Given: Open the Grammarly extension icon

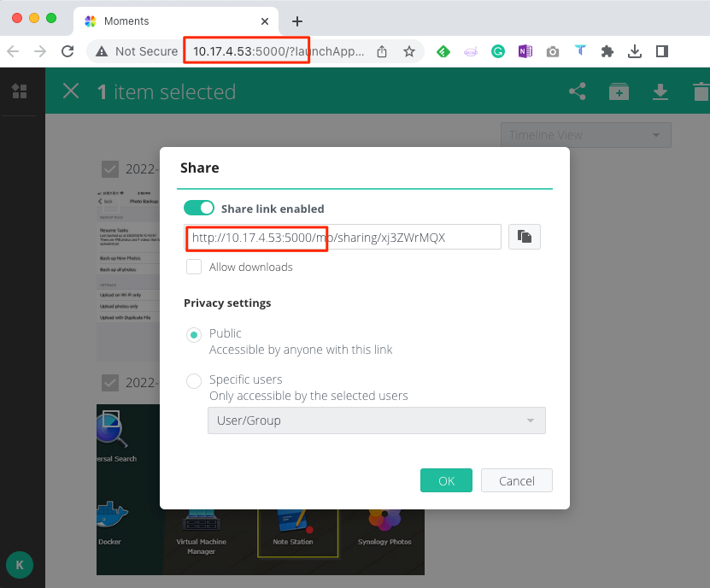Looking at the screenshot, I should pyautogui.click(x=498, y=51).
